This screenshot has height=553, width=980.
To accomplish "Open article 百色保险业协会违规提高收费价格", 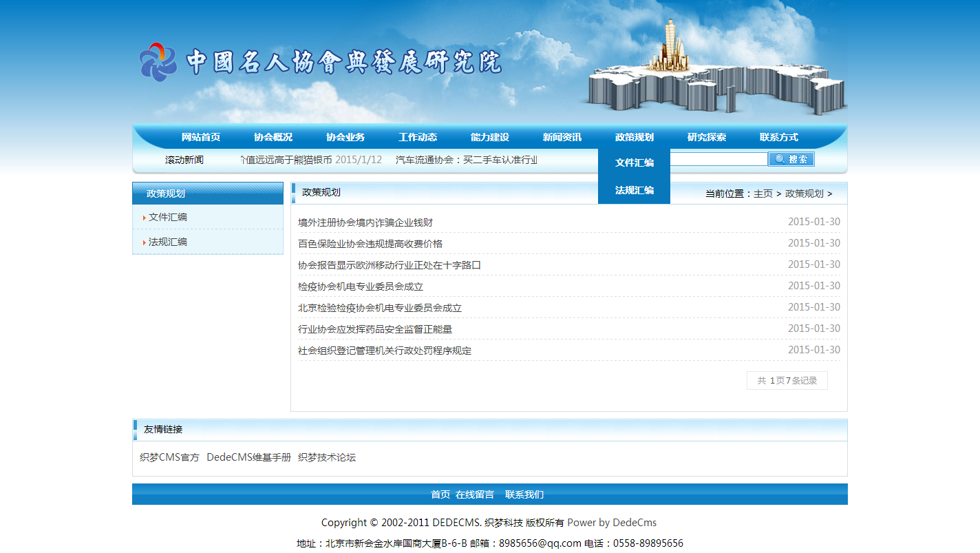I will pos(370,244).
